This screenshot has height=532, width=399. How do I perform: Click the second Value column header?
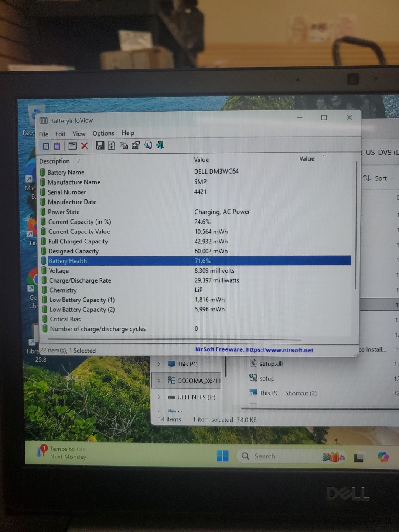[x=307, y=159]
